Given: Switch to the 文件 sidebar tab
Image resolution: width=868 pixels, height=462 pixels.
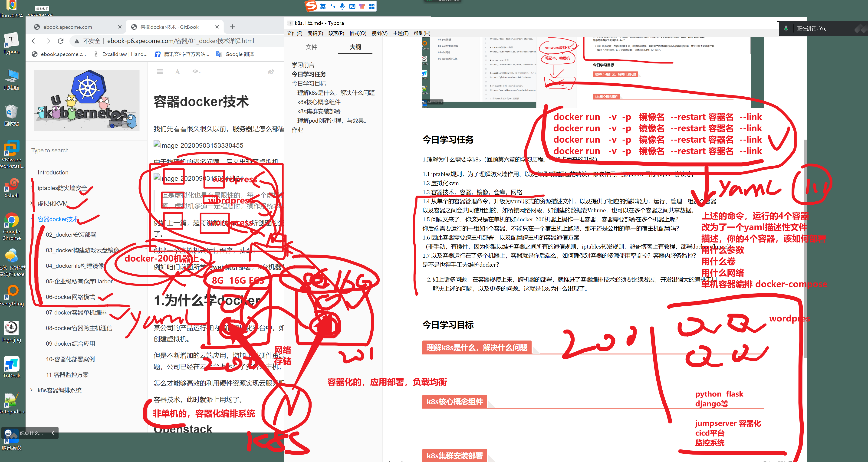Looking at the screenshot, I should point(311,47).
